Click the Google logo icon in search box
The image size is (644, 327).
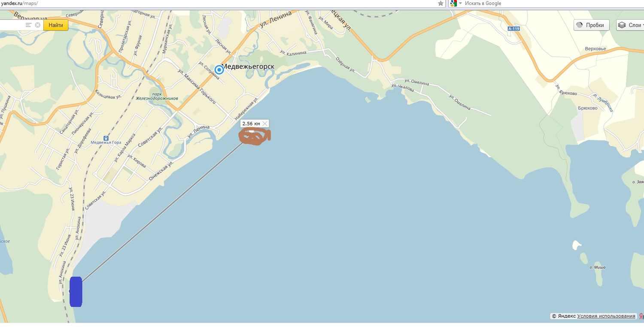coord(453,3)
